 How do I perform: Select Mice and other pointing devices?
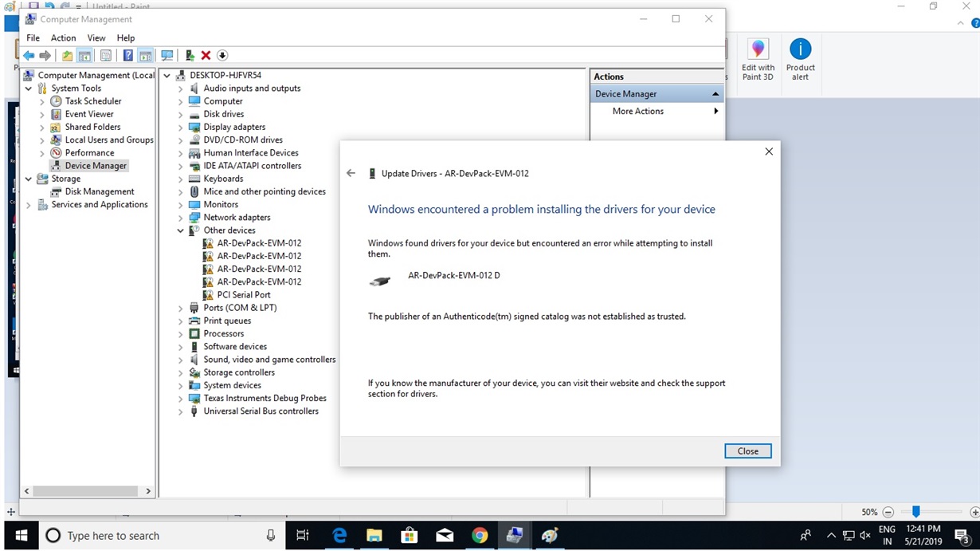265,191
